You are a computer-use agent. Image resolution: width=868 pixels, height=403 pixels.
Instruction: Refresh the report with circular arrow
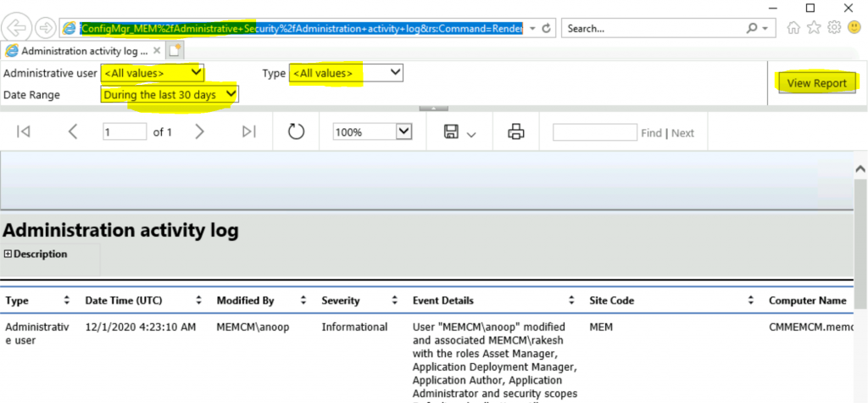pyautogui.click(x=296, y=132)
